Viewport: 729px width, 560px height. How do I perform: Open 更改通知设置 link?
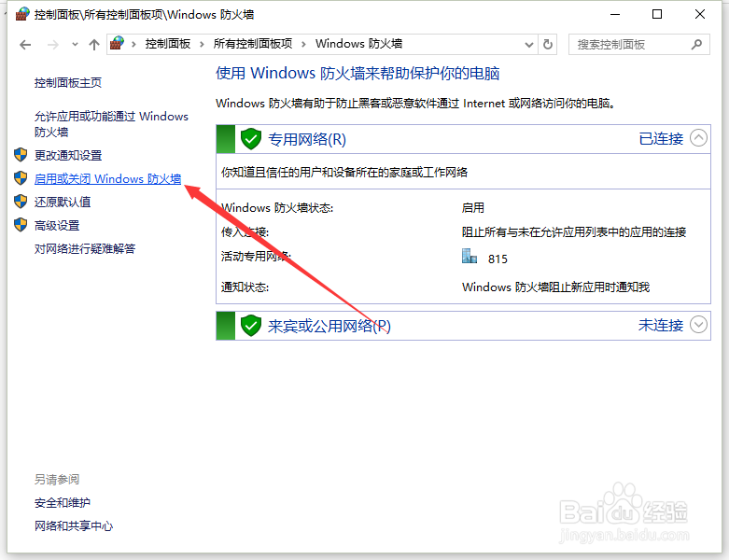68,155
